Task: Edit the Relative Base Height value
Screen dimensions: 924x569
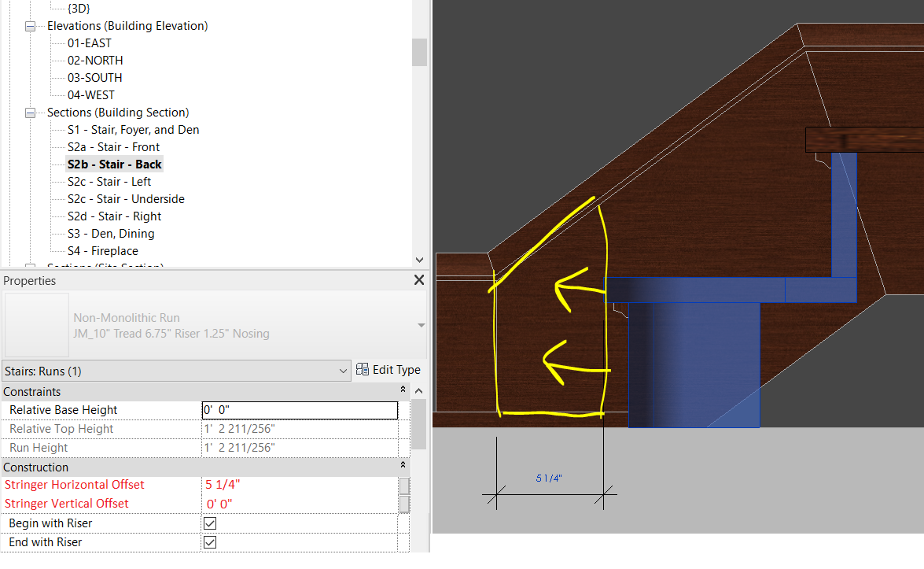Action: 299,409
